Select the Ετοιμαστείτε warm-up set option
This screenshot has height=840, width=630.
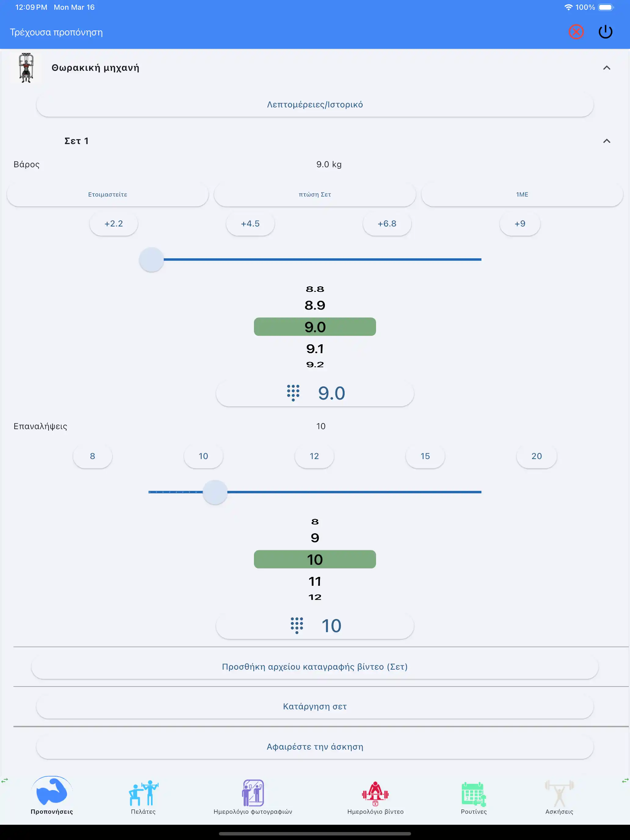[108, 194]
